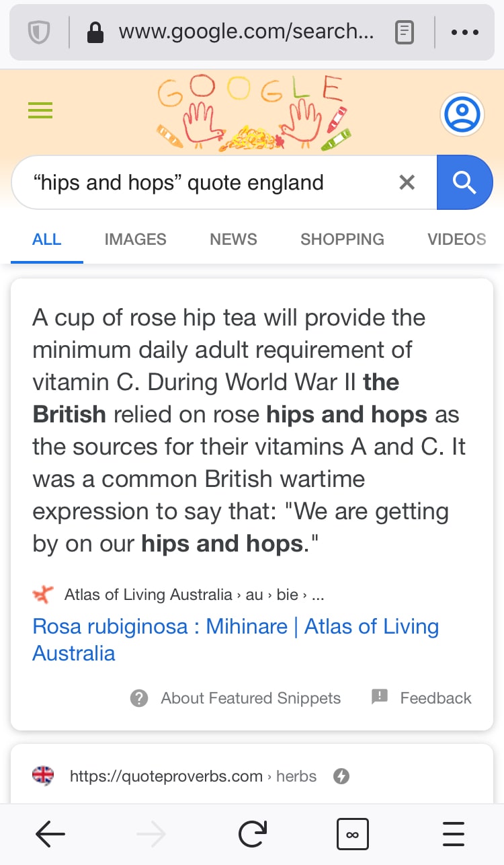
Task: Focus the search input field
Action: 202,182
